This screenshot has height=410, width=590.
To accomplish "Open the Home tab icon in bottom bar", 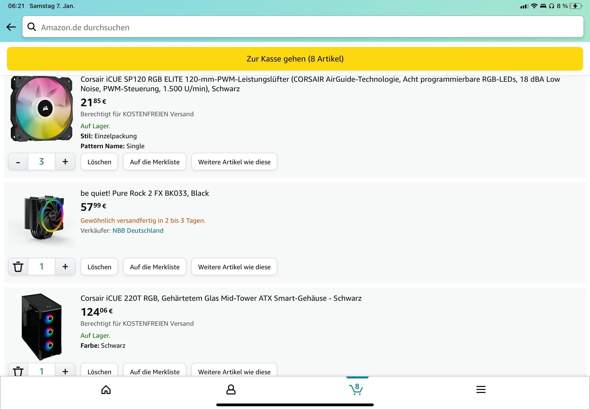I will (x=106, y=390).
